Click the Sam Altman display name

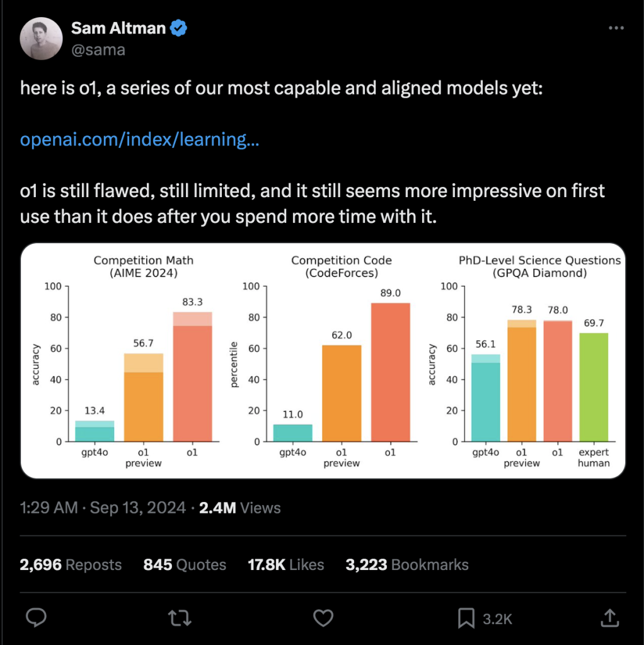coord(118,28)
